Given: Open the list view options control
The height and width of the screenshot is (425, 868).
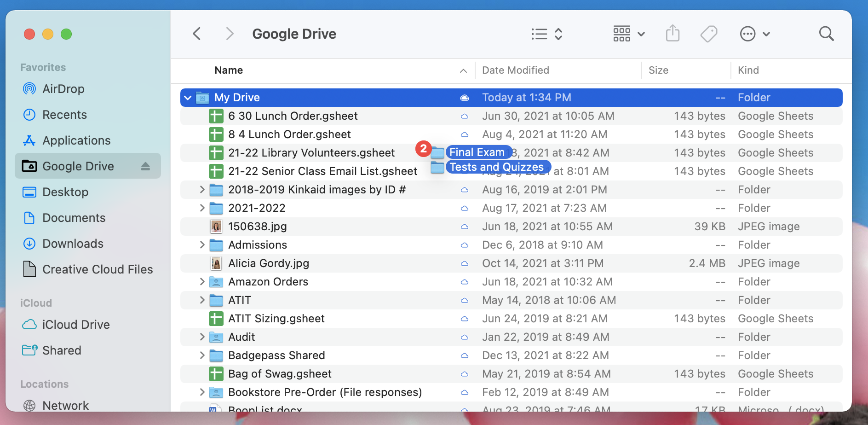Looking at the screenshot, I should pyautogui.click(x=546, y=34).
